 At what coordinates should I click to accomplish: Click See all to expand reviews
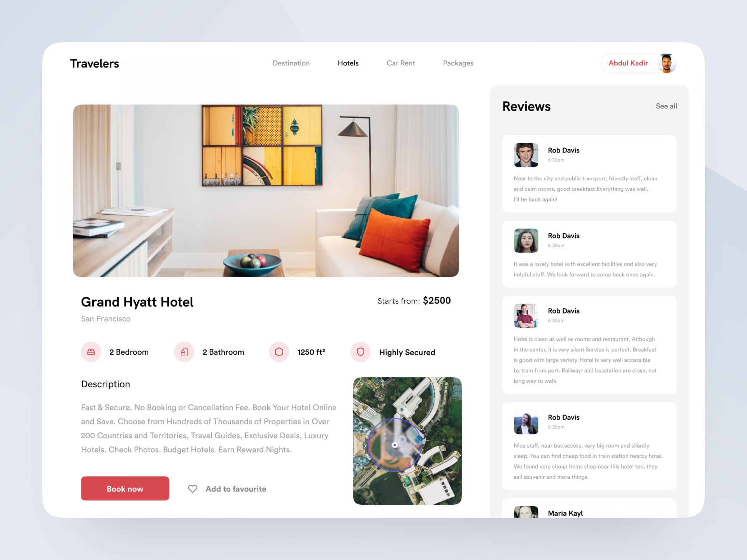666,107
